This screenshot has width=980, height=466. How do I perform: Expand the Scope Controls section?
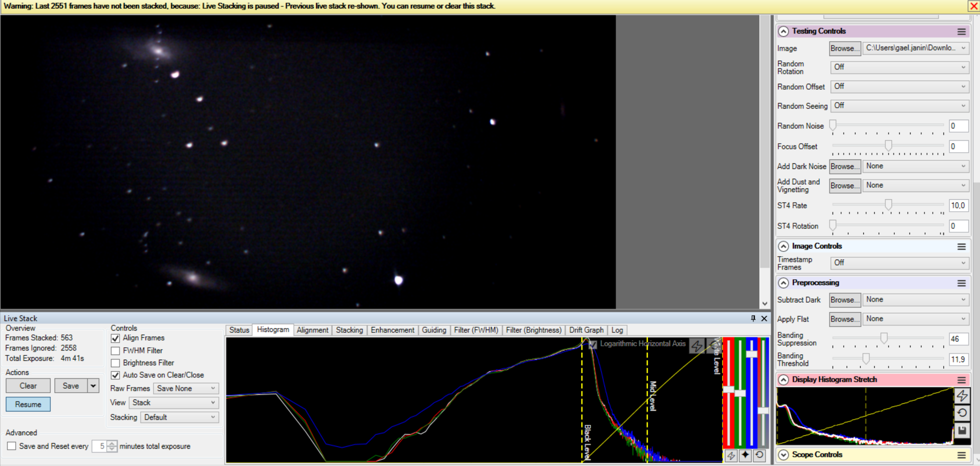pos(783,455)
